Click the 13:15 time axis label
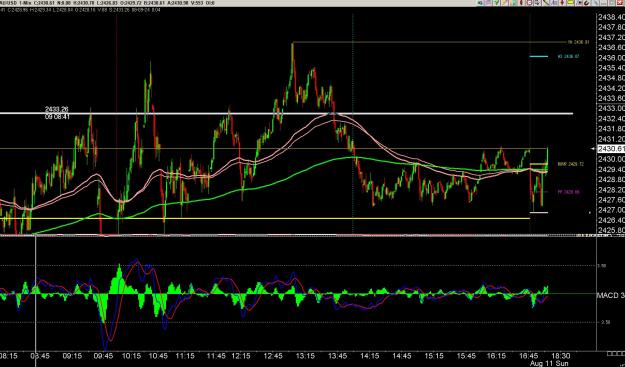Viewport: 625px width, 367px height. click(x=307, y=356)
